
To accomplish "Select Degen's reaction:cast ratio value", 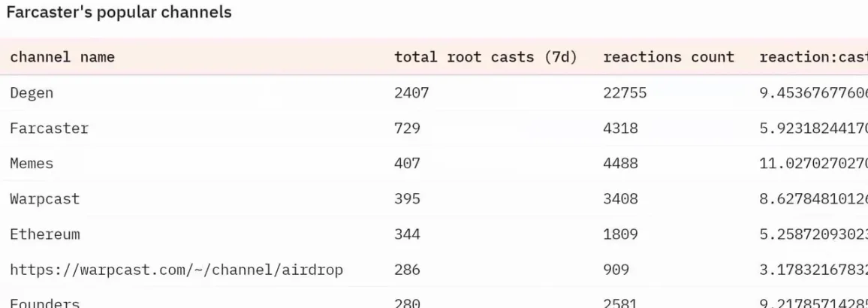I will (x=812, y=93).
